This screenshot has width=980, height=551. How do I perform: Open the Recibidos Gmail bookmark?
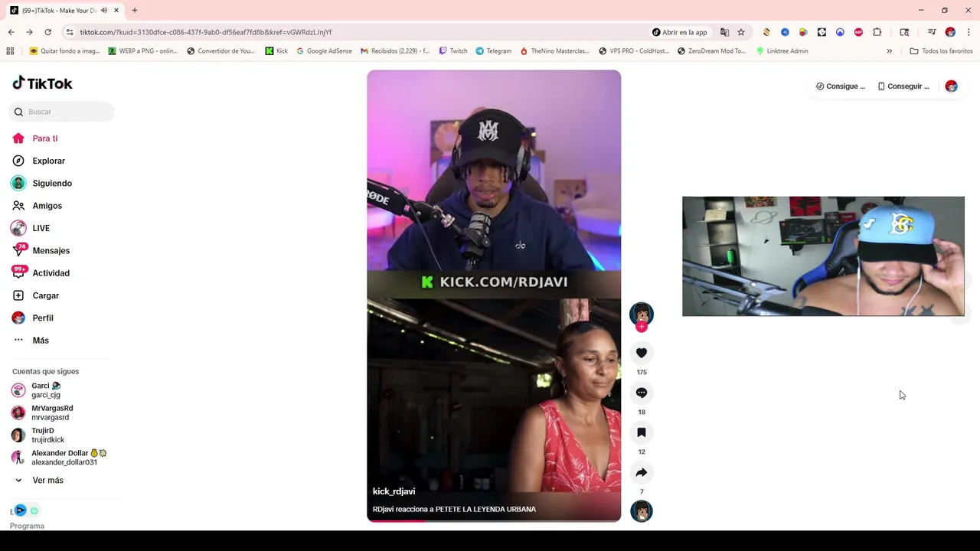[395, 51]
